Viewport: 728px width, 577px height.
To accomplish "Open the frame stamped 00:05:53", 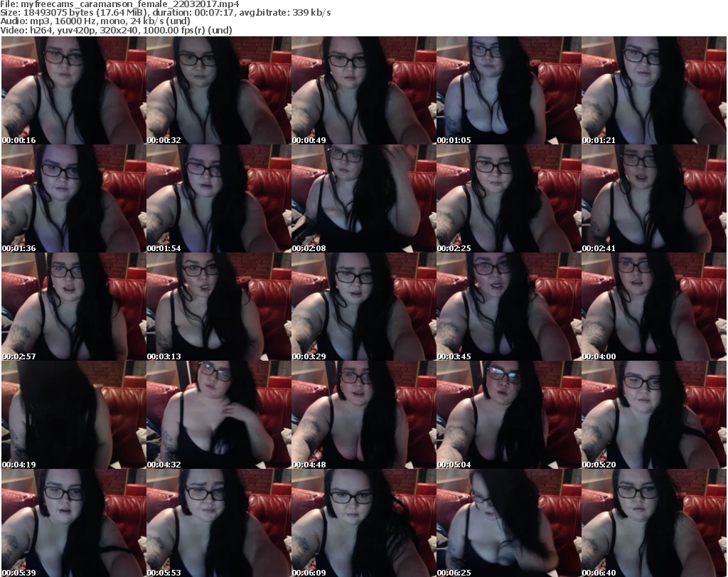I will point(219,523).
